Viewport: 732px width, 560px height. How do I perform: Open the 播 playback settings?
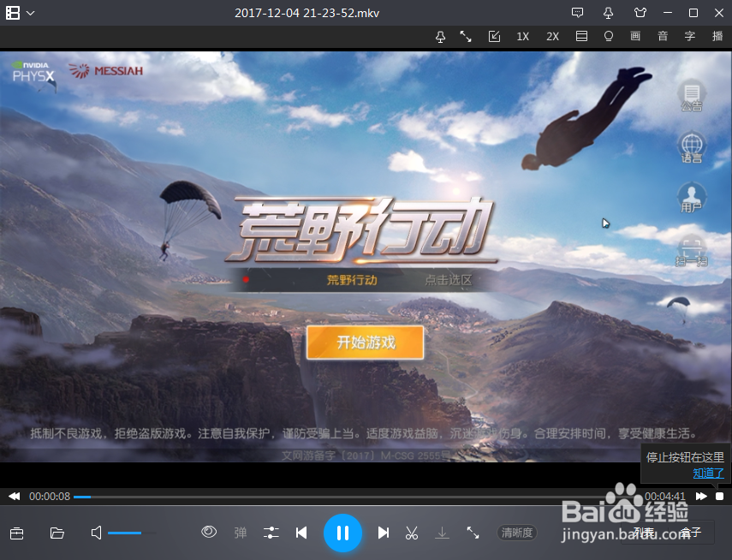click(717, 37)
